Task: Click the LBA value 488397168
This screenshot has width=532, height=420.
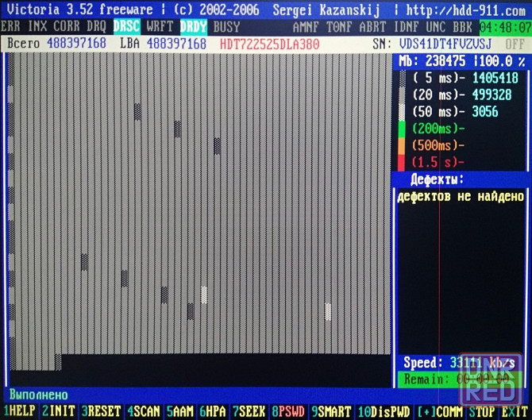Action: (176, 44)
